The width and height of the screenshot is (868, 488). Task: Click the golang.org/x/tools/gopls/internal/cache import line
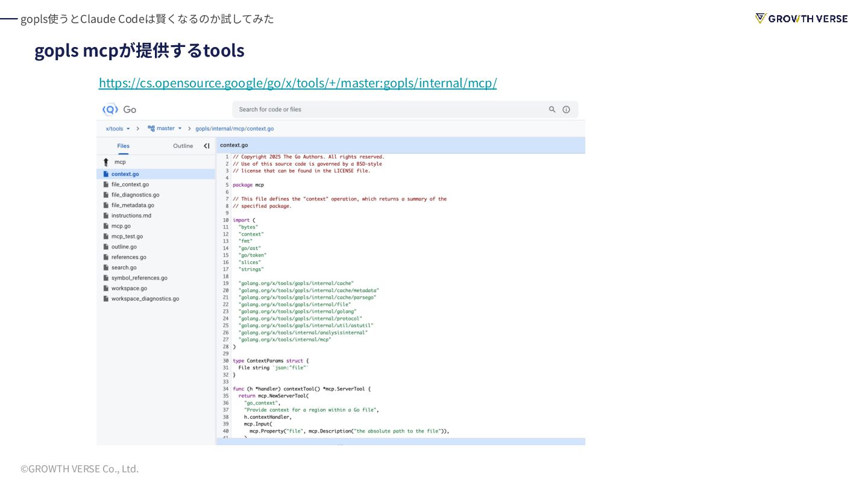point(296,283)
